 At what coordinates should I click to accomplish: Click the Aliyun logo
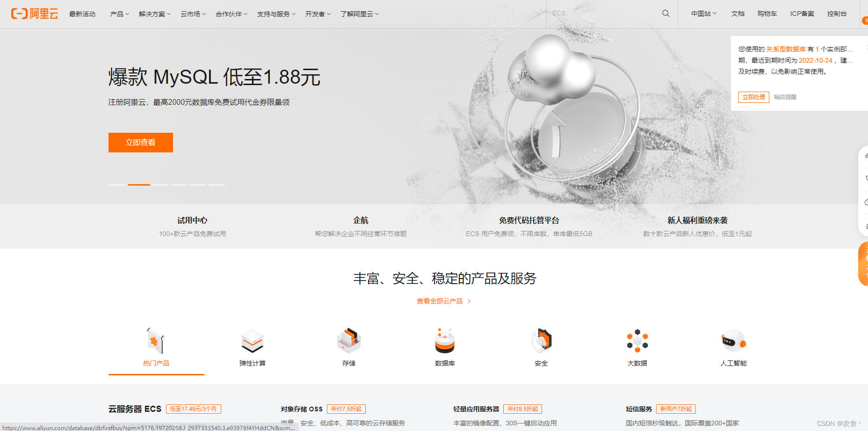coord(35,14)
